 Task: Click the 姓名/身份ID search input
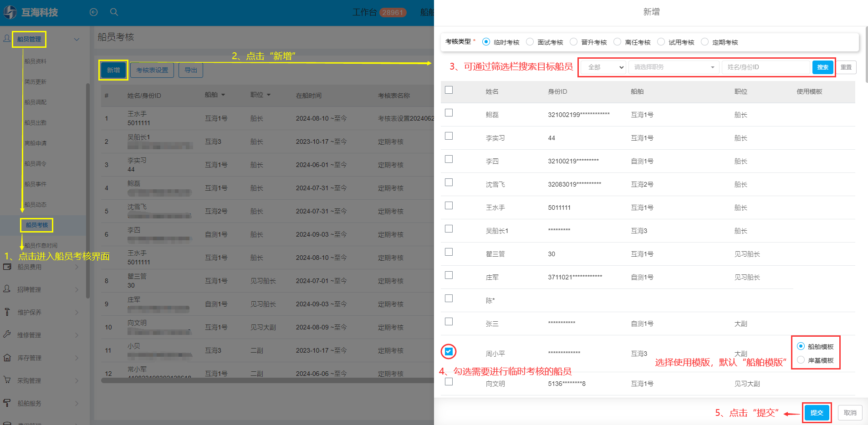[x=766, y=67]
